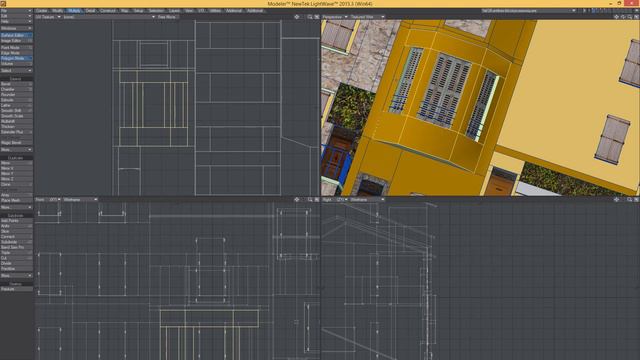Zoom icon of the Right viewport
This screenshot has width=640, height=360.
[x=630, y=200]
